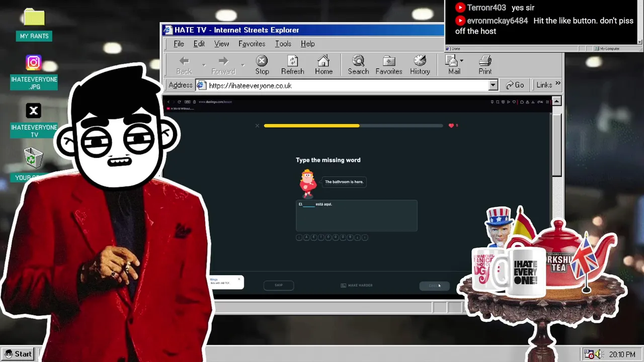644x362 pixels.
Task: Insert the ¿ inverted question mark key
Action: pos(358,237)
